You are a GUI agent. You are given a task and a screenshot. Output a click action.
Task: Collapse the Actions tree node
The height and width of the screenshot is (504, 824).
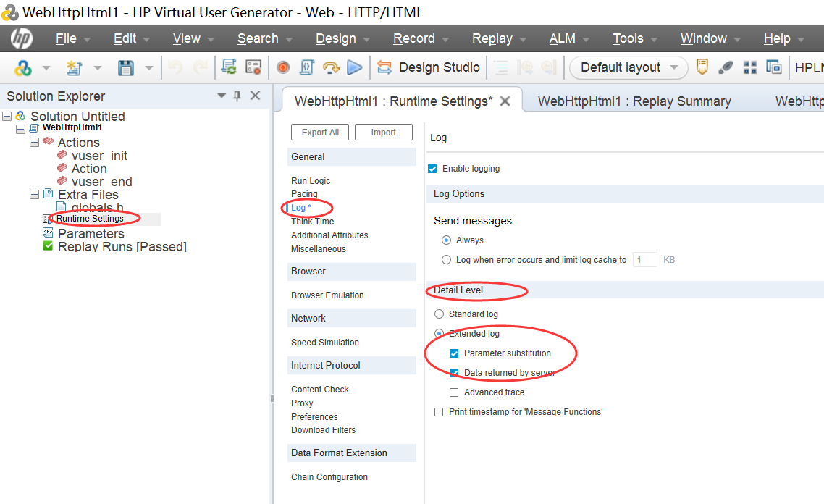point(34,143)
